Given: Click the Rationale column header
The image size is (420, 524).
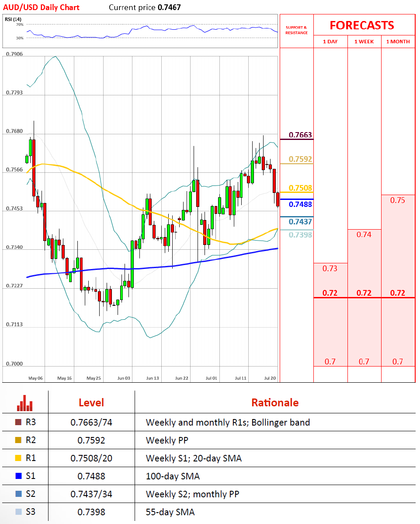Looking at the screenshot, I should pyautogui.click(x=274, y=402).
